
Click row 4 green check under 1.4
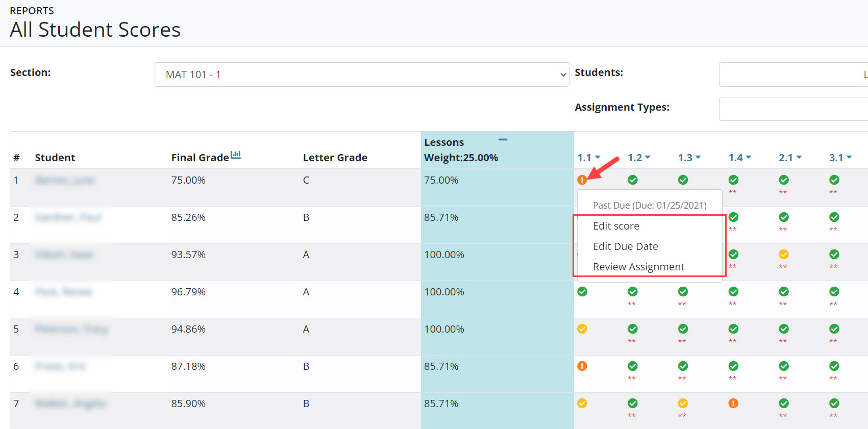(734, 291)
